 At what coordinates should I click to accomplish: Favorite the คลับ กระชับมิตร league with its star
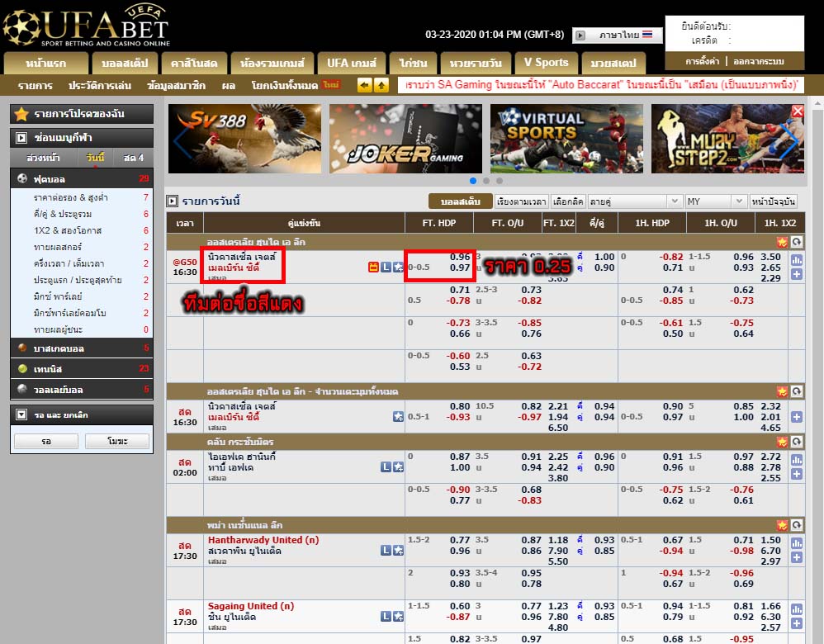782,442
